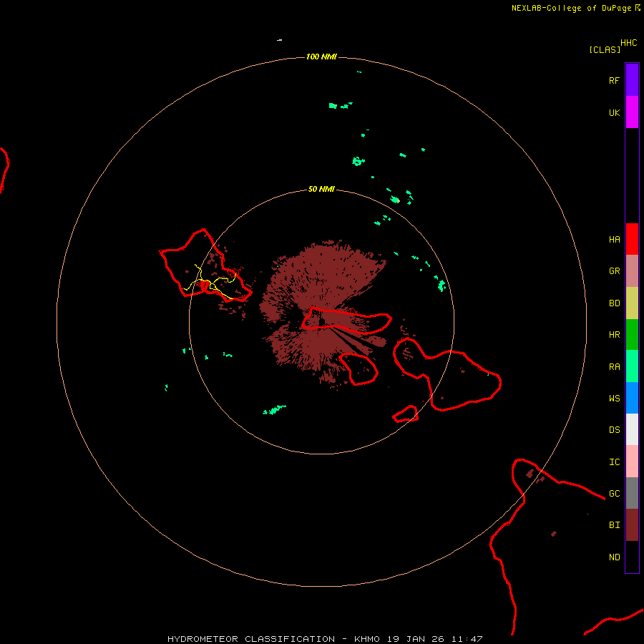Click the dusty pink GR legend swatch
The width and height of the screenshot is (644, 644).
pos(632,271)
